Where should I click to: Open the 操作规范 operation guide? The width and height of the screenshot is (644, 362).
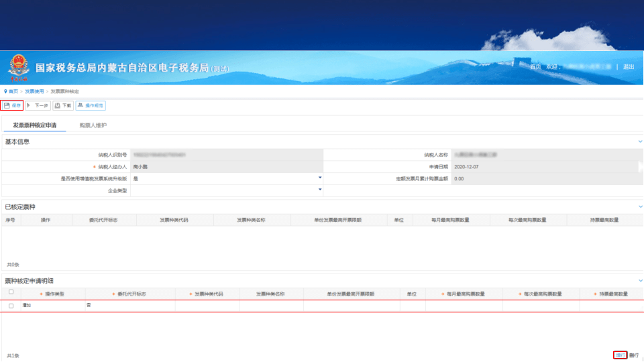click(x=91, y=105)
